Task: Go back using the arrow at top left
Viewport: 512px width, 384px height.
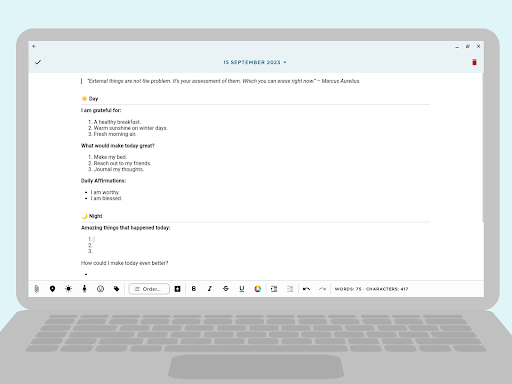Action: click(34, 46)
